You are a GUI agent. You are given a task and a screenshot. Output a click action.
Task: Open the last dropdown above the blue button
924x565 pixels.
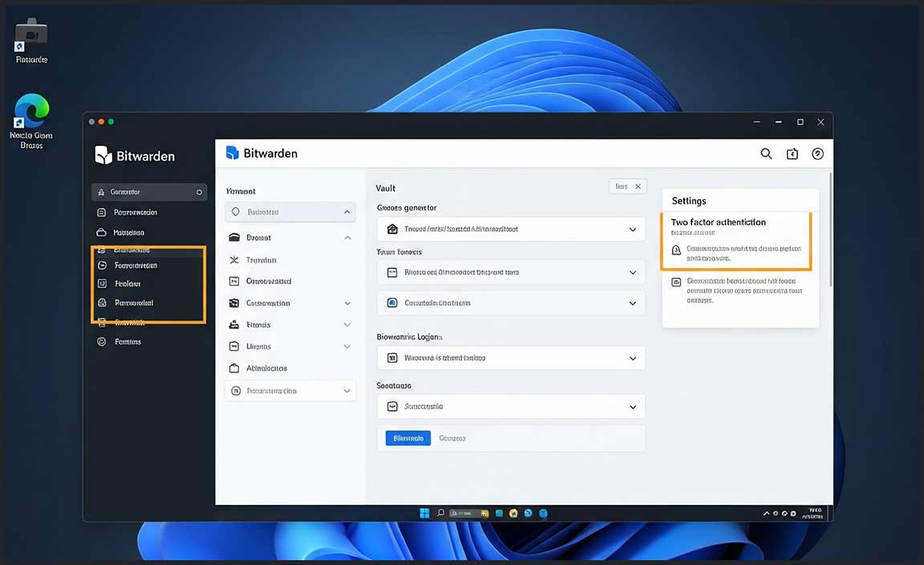point(511,406)
